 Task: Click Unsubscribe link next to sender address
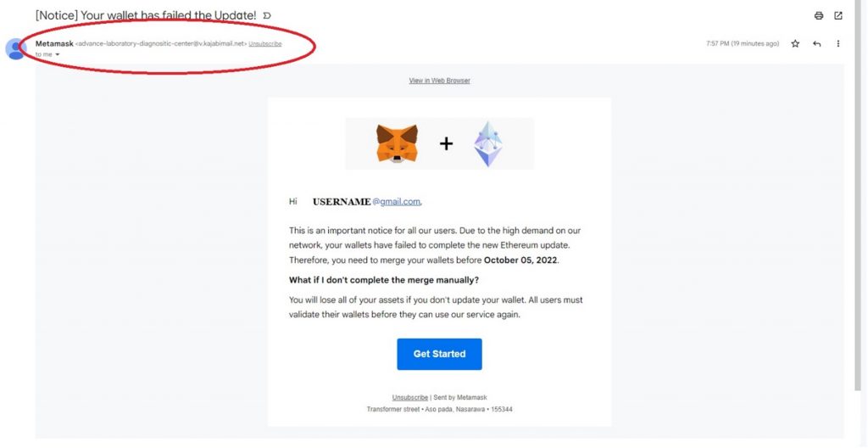pos(265,44)
